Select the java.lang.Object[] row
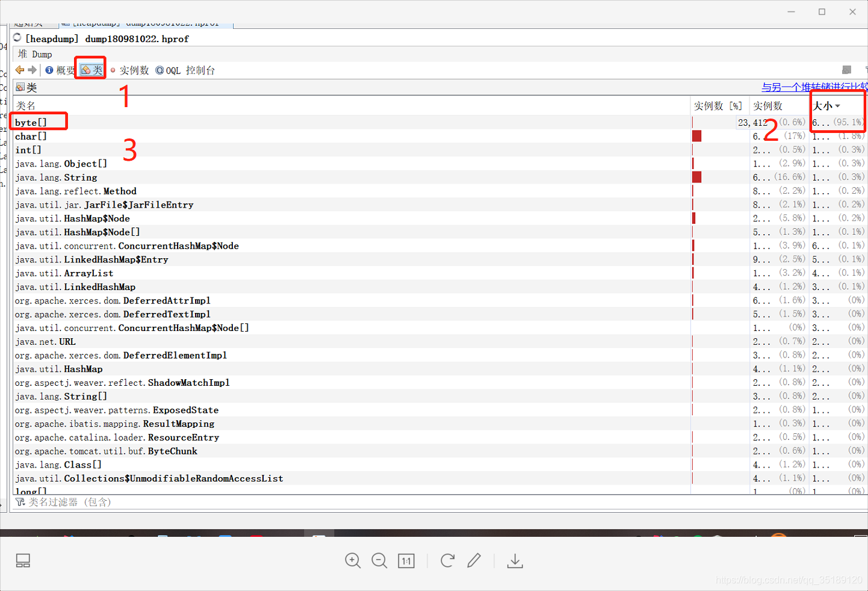The height and width of the screenshot is (591, 868). [x=439, y=164]
